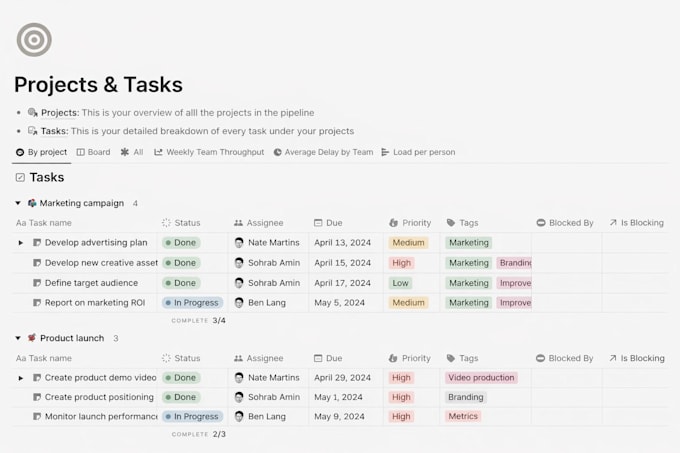Open the Average Delay by Team tab
This screenshot has width=680, height=453.
(324, 152)
